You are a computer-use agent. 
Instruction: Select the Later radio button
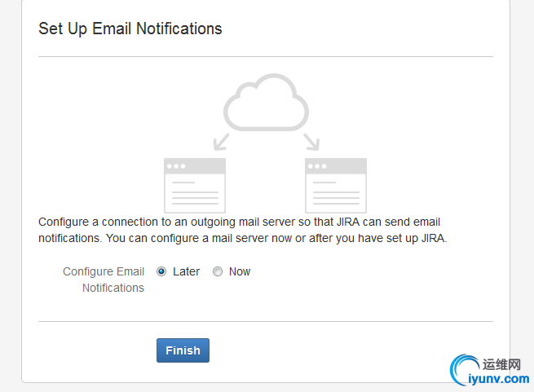pyautogui.click(x=161, y=271)
